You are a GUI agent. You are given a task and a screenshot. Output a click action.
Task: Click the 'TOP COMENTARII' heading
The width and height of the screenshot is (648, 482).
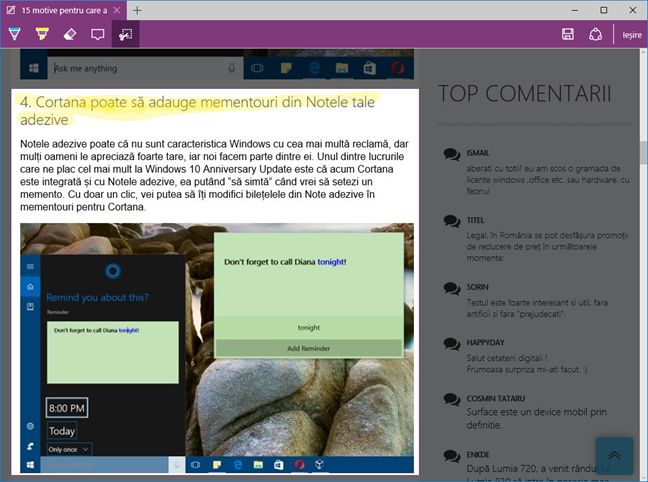[x=525, y=93]
